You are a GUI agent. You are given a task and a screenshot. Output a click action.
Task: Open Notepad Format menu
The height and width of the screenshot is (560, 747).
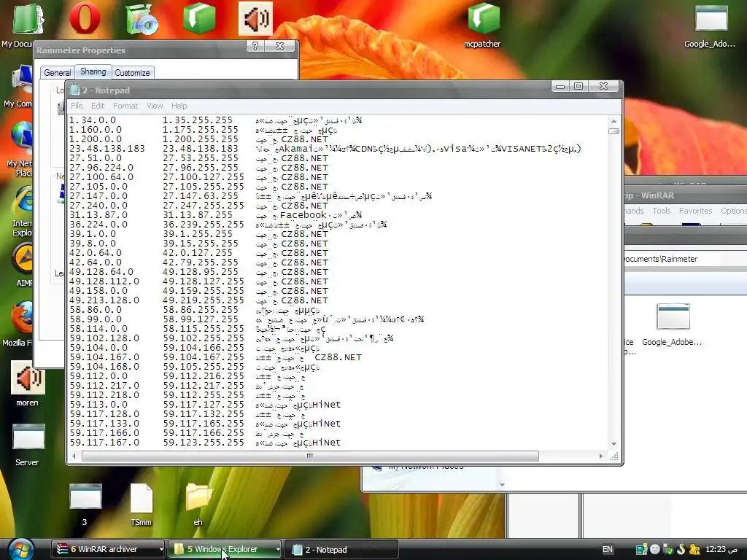click(x=125, y=106)
